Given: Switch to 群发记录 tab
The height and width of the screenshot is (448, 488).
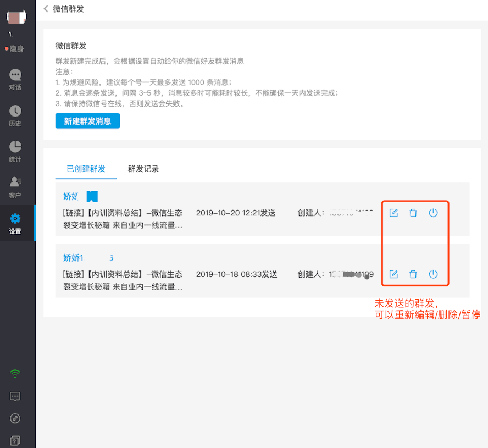Looking at the screenshot, I should pos(143,169).
